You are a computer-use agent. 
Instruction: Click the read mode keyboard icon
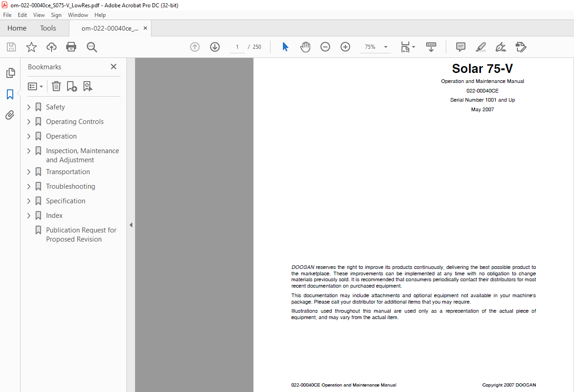pos(431,47)
